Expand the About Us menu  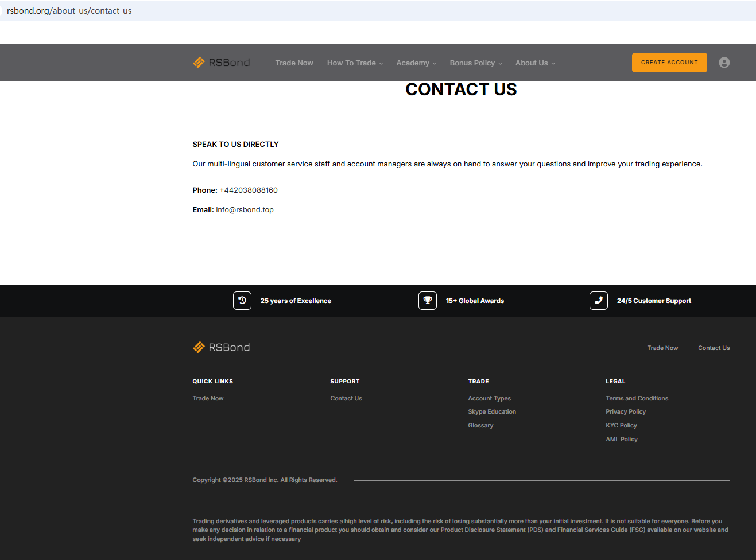pos(535,63)
